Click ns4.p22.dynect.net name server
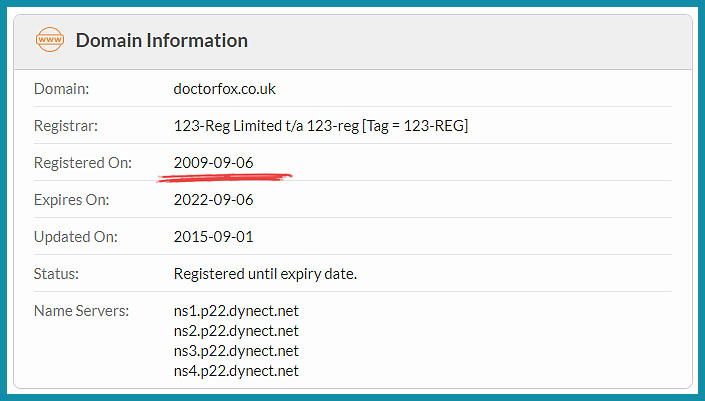 (x=236, y=371)
